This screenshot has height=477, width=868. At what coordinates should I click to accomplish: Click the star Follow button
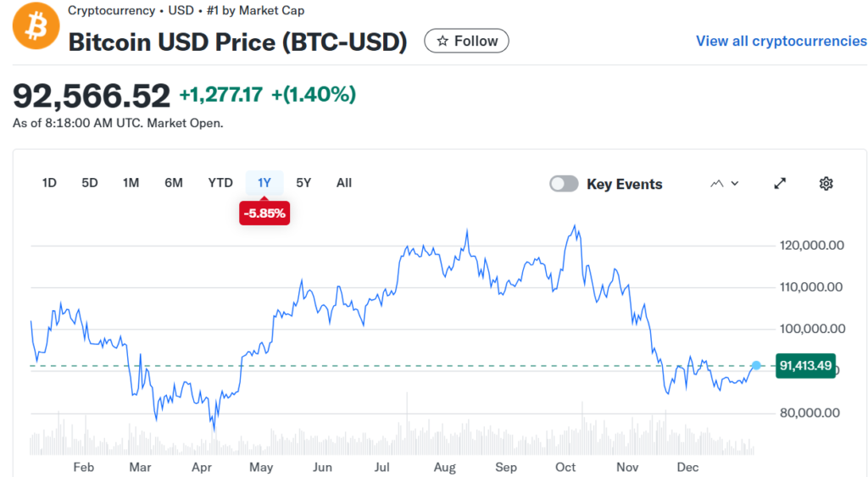click(466, 41)
